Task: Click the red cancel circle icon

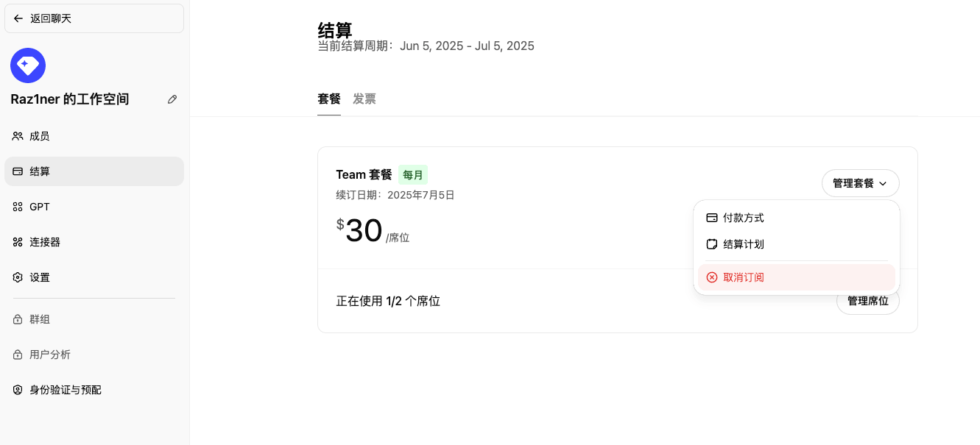Action: [x=711, y=277]
